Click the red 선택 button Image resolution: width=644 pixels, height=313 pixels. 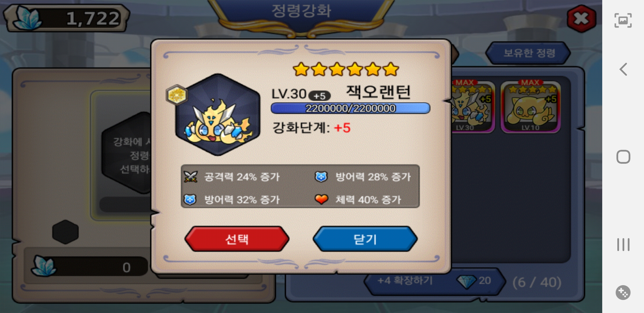(237, 239)
